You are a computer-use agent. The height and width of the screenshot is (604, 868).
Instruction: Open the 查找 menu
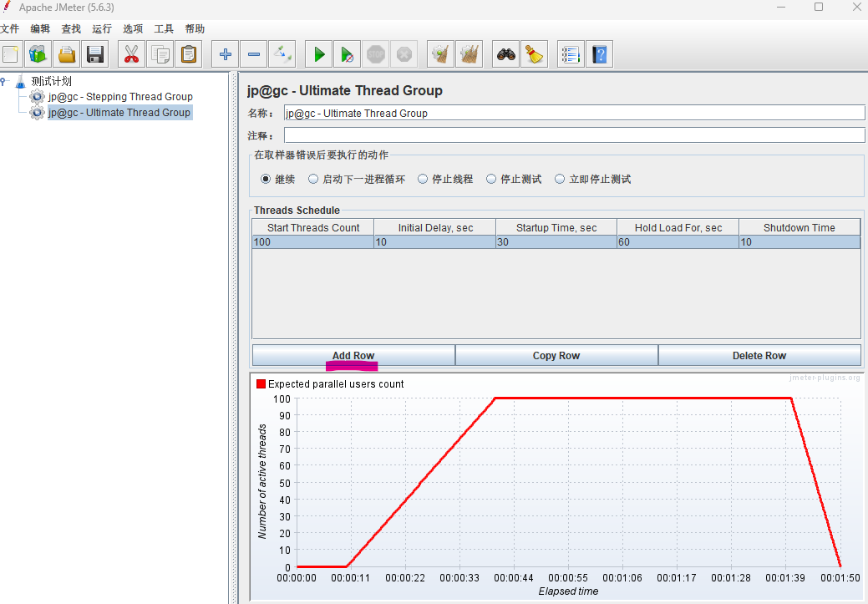tap(71, 28)
